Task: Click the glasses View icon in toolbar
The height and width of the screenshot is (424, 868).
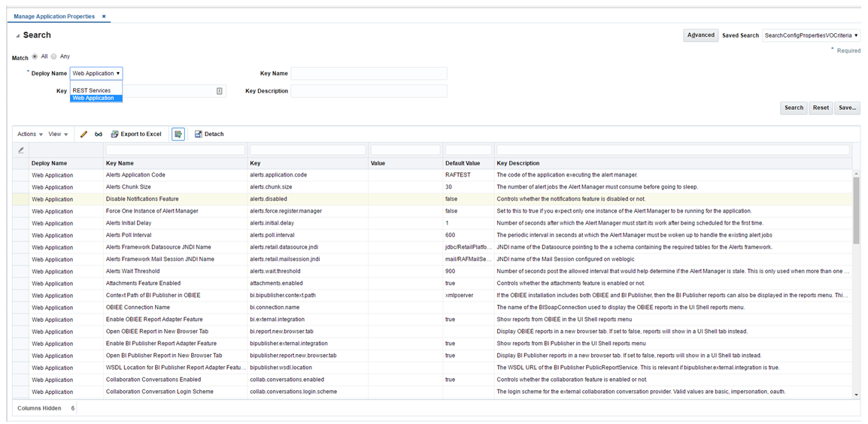Action: (99, 134)
